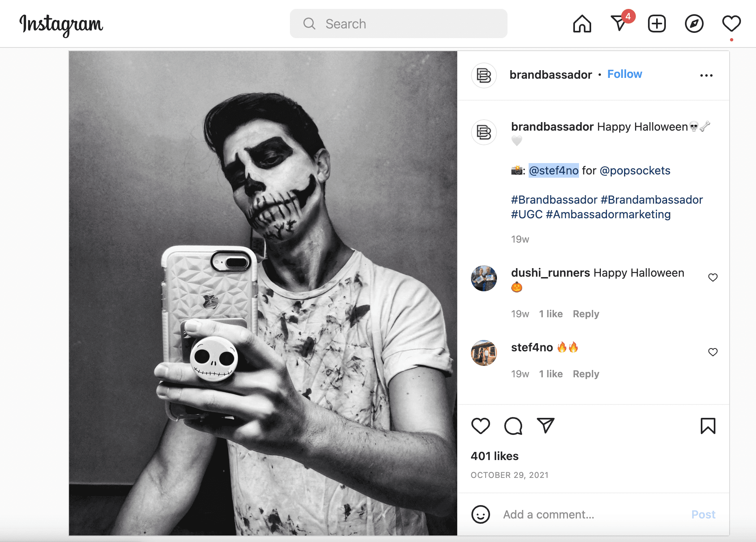
Task: Click the Search input field
Action: [398, 24]
